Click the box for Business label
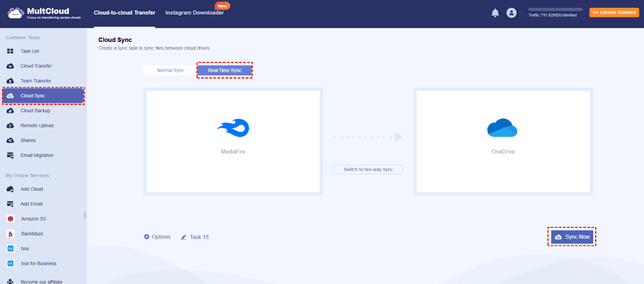This screenshot has width=644, height=284. click(39, 263)
